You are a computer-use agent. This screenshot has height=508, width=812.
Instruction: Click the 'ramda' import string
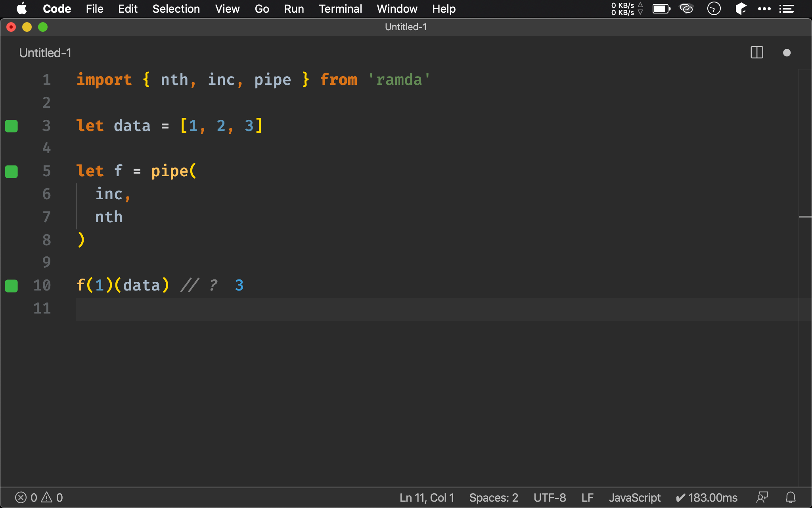click(x=399, y=80)
